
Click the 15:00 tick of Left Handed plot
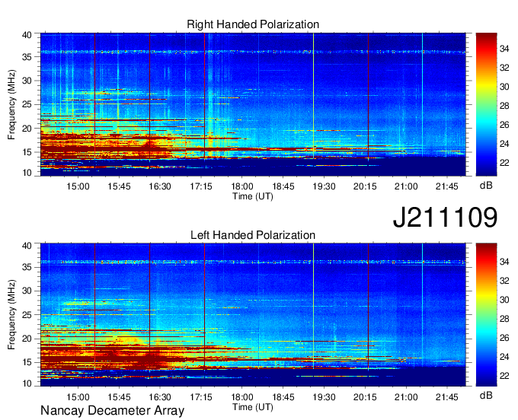pos(78,397)
